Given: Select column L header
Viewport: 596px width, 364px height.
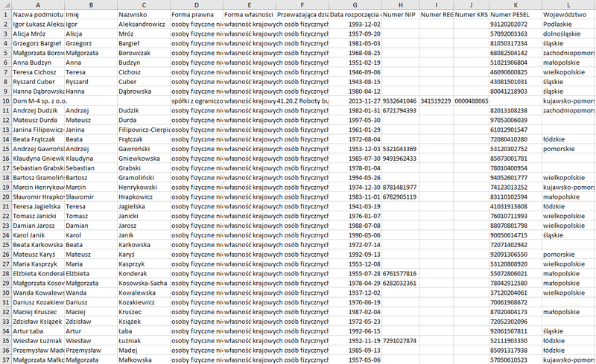Looking at the screenshot, I should (x=568, y=4).
